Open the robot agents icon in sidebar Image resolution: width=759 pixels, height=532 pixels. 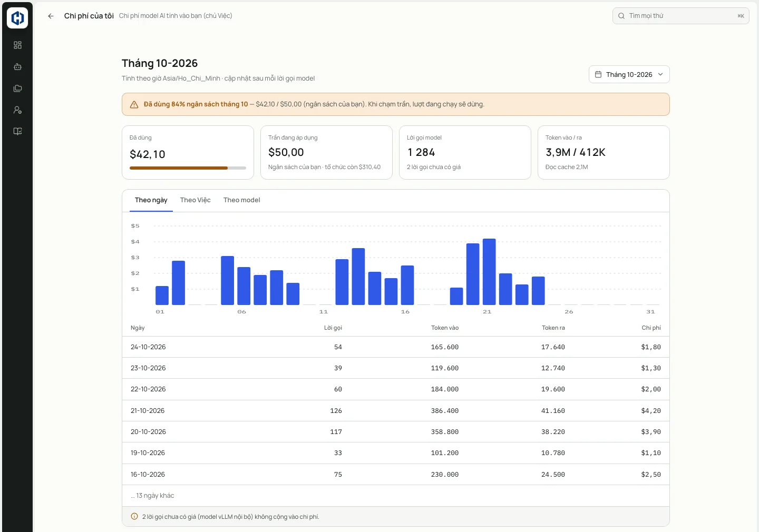pos(17,67)
